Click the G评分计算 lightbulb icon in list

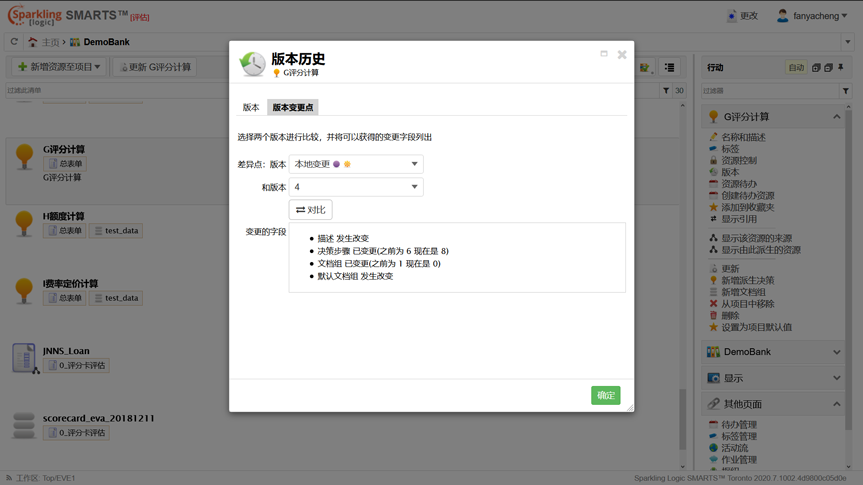click(x=24, y=157)
